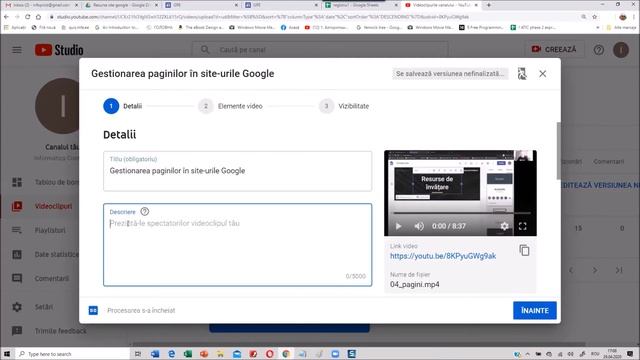Mute the video preview volume
The height and width of the screenshot is (360, 640).
tap(419, 226)
